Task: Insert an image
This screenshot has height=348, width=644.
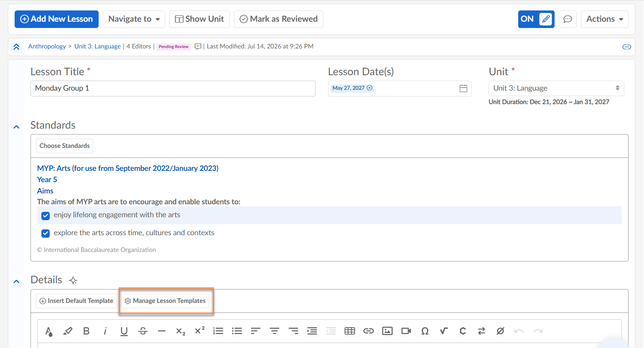Action: (387, 331)
